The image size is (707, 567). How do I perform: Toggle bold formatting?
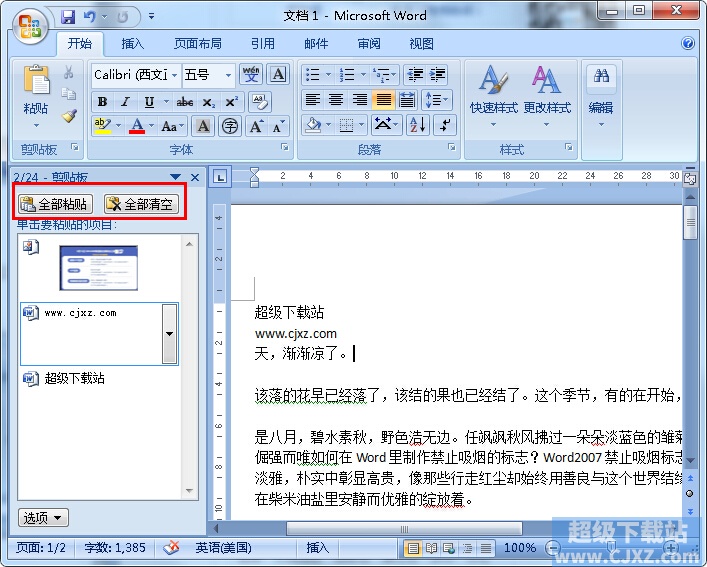[102, 102]
